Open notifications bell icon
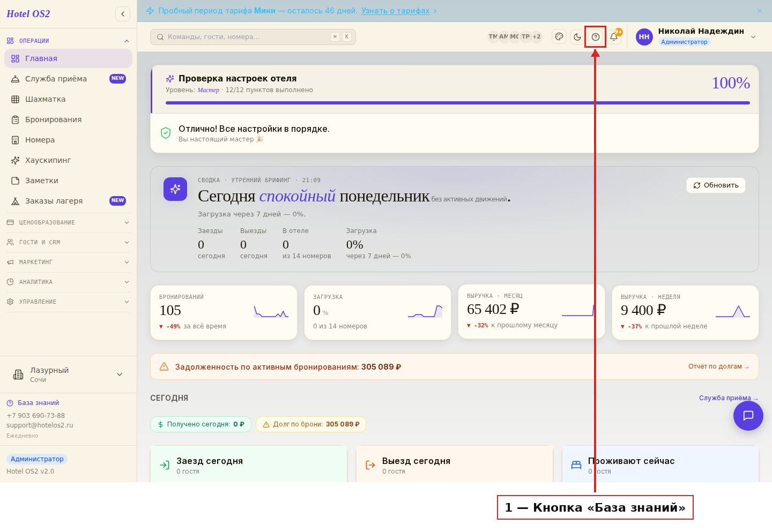772x532 pixels. (x=614, y=37)
